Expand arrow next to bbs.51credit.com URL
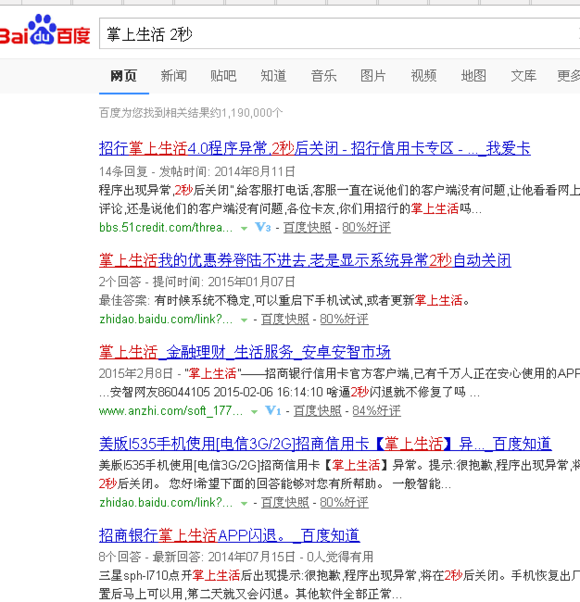 click(x=244, y=228)
